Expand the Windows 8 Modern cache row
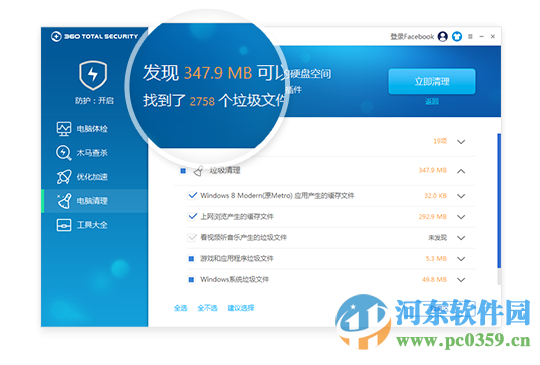Viewport: 540px width, 365px height. point(461,196)
